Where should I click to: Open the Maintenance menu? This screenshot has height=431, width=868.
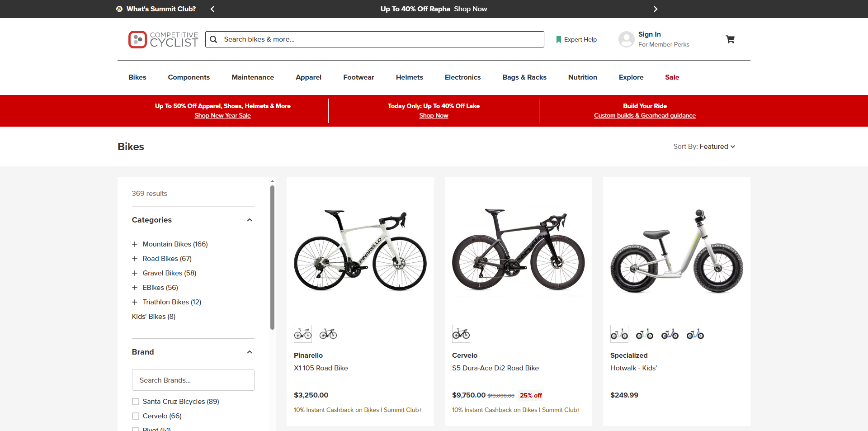coord(253,77)
